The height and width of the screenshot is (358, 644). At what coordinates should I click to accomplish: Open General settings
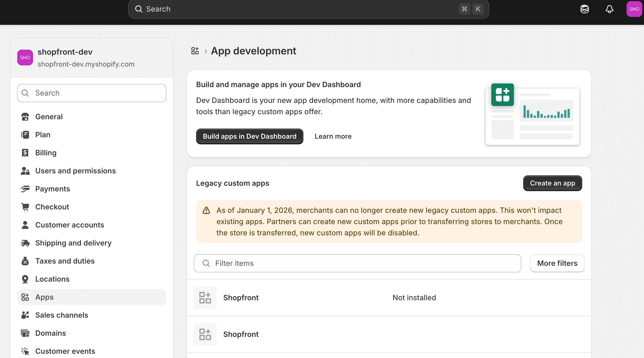click(x=92, y=117)
